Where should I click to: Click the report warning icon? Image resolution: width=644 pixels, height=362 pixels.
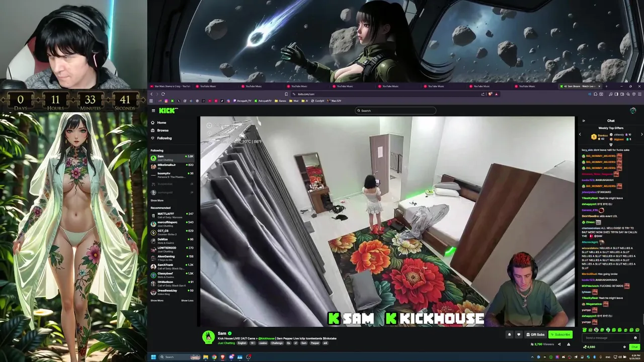[x=569, y=344]
